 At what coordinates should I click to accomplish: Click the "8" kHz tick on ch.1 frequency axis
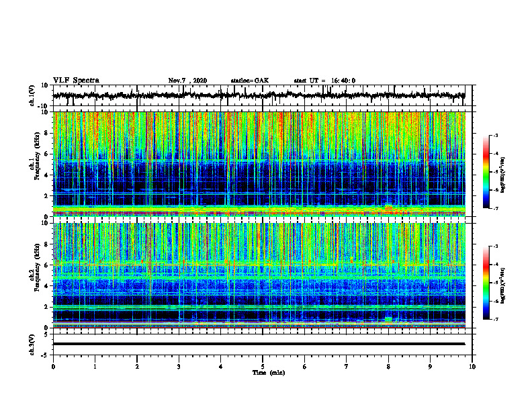point(47,133)
